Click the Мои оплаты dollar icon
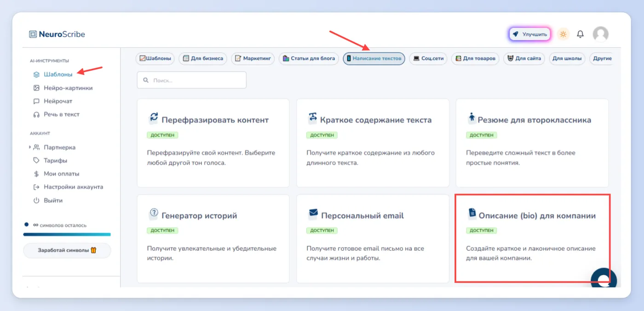Screen dimensions: 644x311 pos(36,174)
